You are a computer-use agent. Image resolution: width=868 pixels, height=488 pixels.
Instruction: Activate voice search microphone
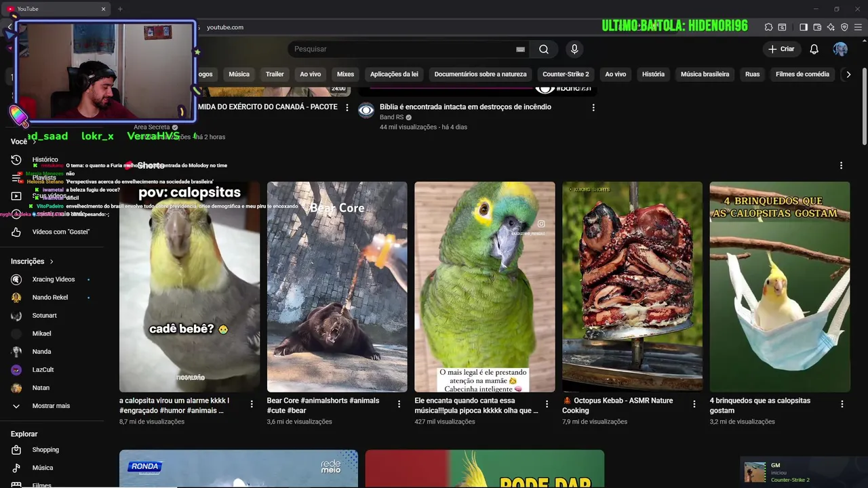coord(574,49)
